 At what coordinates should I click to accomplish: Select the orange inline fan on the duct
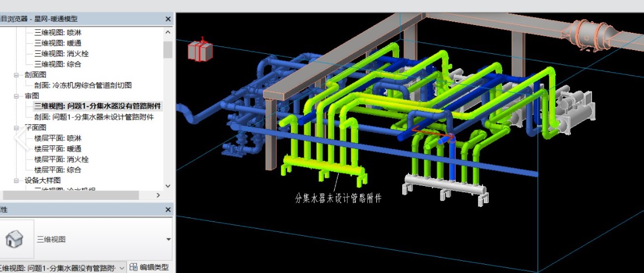tap(590, 34)
